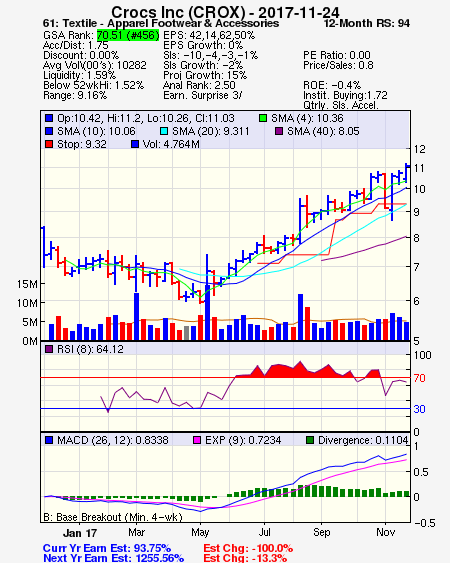Click the PE Ratio: 0.00 text

click(337, 55)
